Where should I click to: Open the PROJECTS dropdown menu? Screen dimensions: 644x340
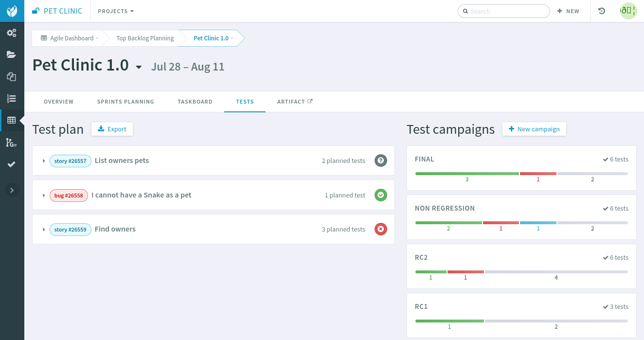(115, 11)
